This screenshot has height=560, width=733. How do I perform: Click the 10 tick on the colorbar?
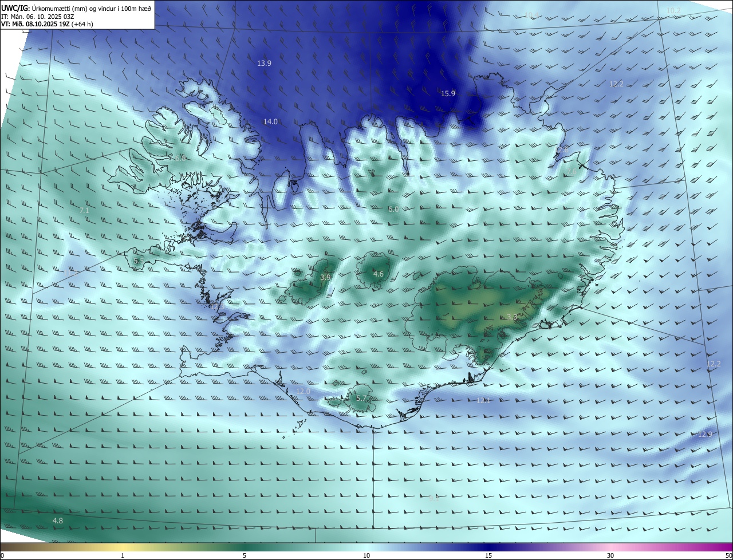(366, 555)
